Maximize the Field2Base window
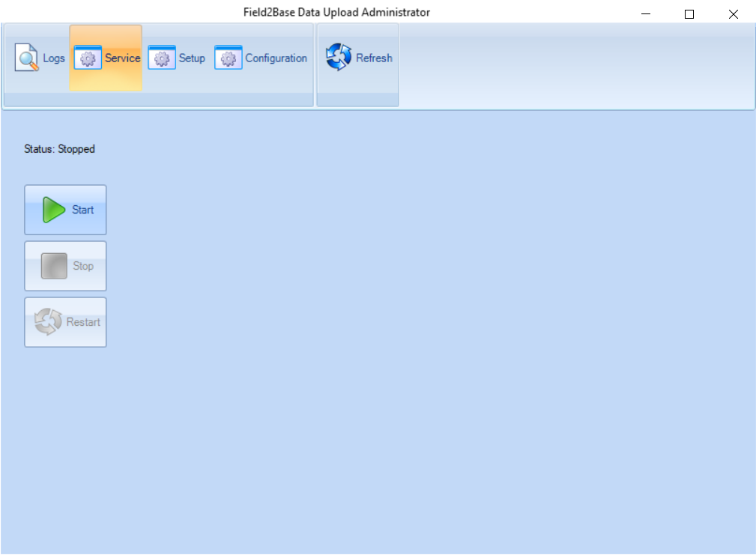 point(689,13)
